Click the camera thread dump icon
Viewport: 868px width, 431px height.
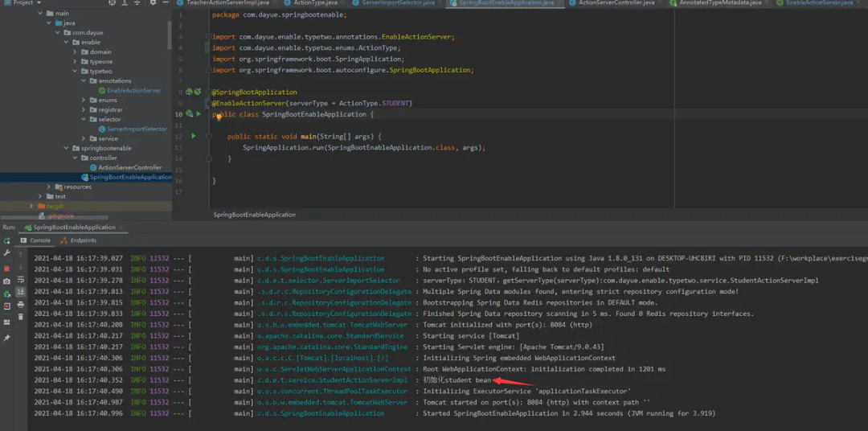tap(6, 281)
